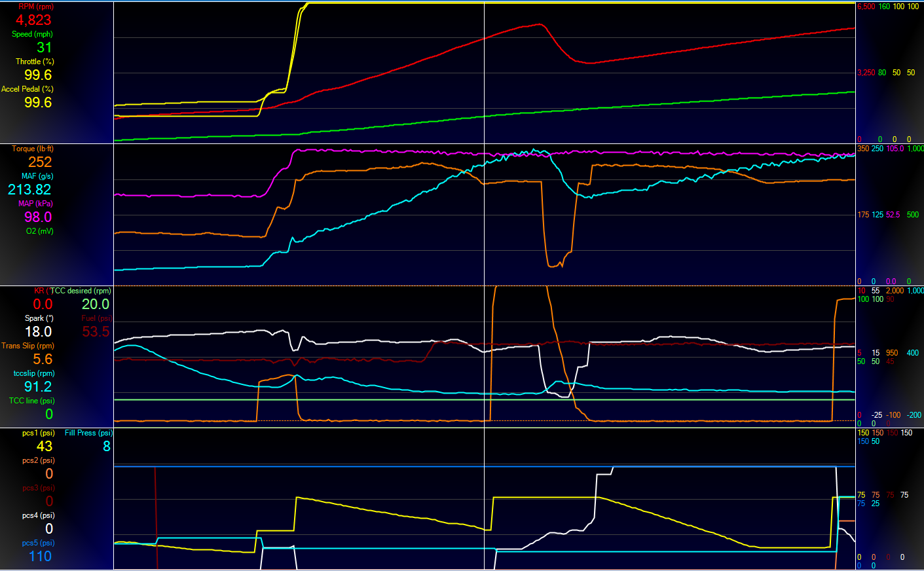Select the Speed (mph) channel label

coord(32,34)
